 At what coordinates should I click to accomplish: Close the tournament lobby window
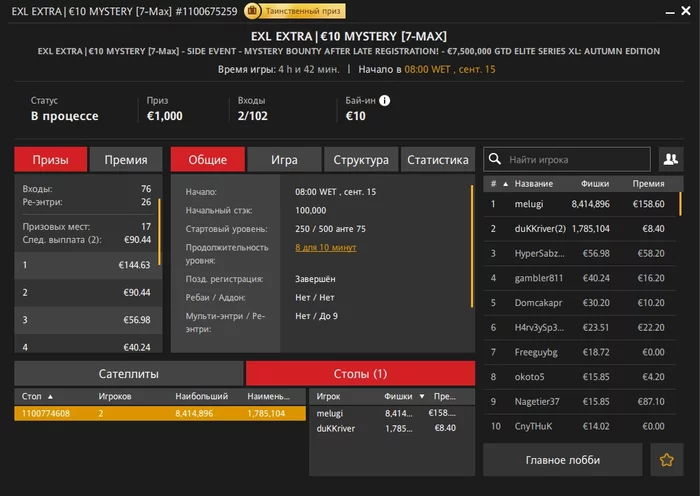686,10
